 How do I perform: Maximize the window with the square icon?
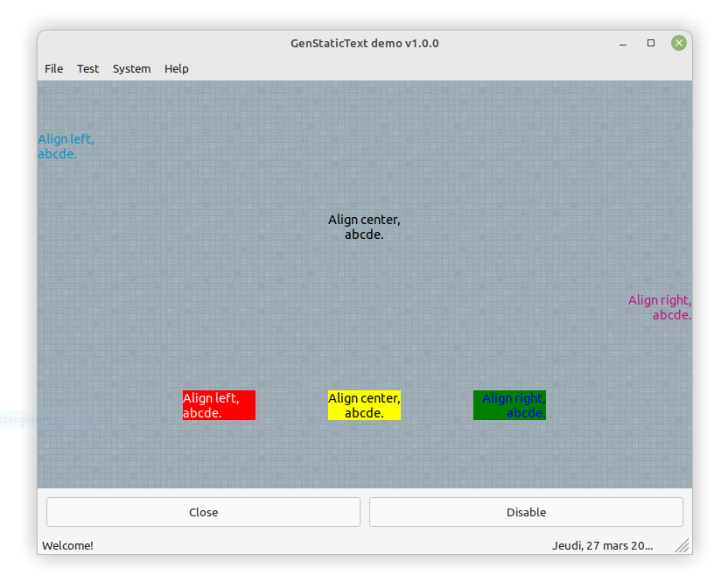point(651,43)
